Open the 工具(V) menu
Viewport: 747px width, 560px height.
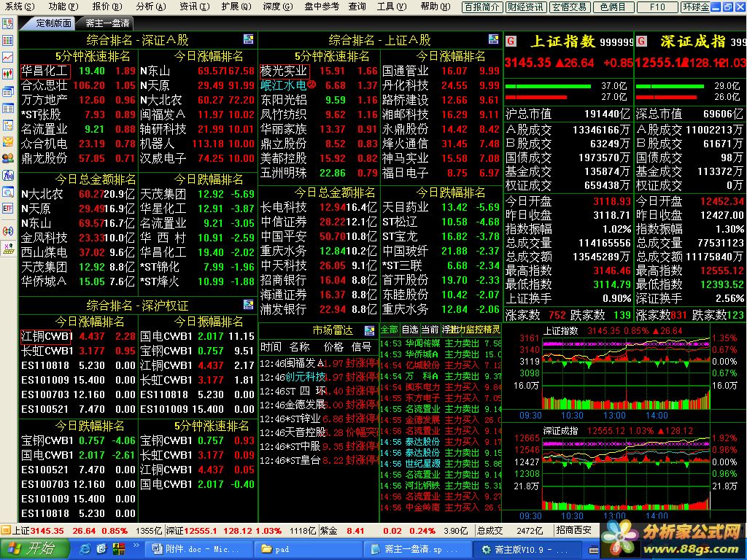[392, 6]
